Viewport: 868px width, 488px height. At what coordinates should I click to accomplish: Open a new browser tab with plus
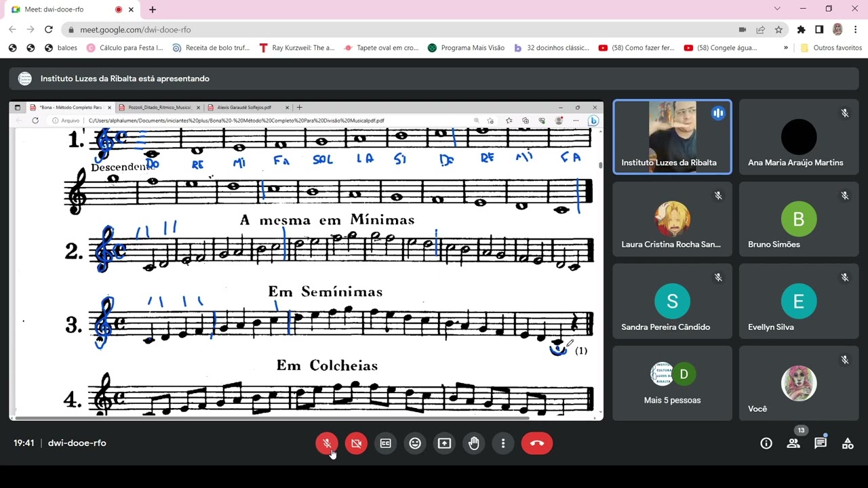click(x=153, y=9)
